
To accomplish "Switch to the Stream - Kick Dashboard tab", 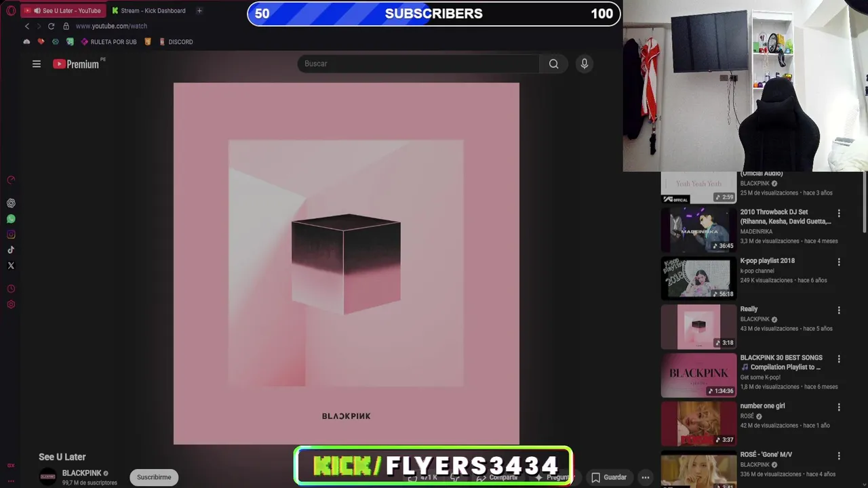I will 149,11.
